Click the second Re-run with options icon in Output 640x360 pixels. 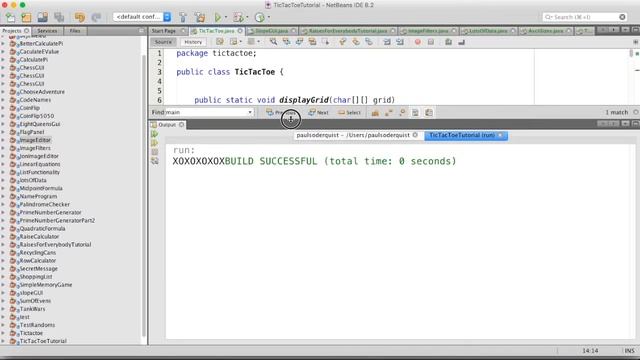point(154,143)
